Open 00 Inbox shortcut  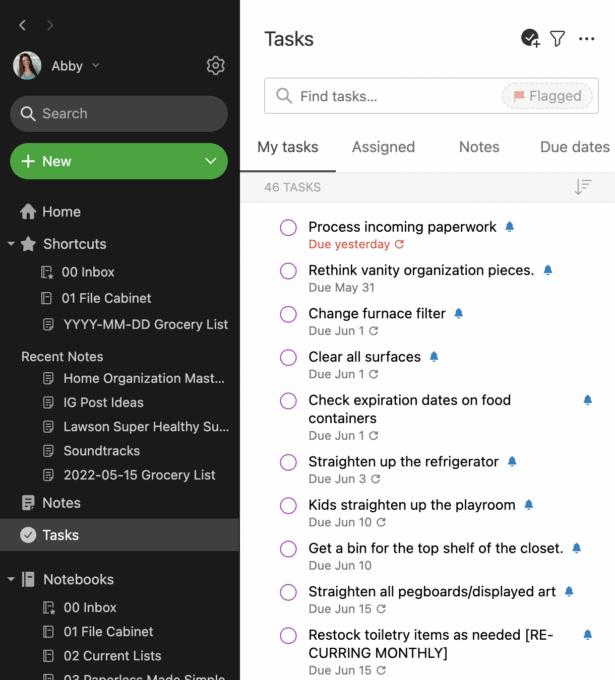coord(78,272)
